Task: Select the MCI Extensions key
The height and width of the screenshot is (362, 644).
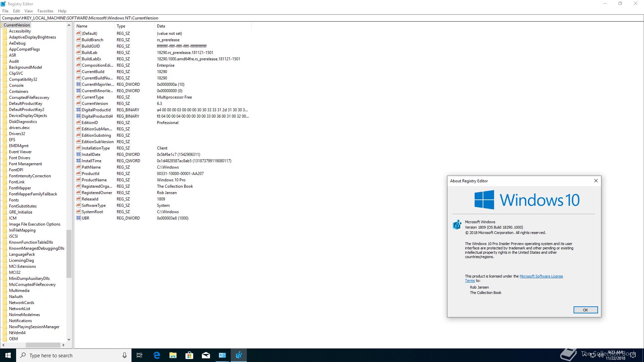Action: (22, 266)
